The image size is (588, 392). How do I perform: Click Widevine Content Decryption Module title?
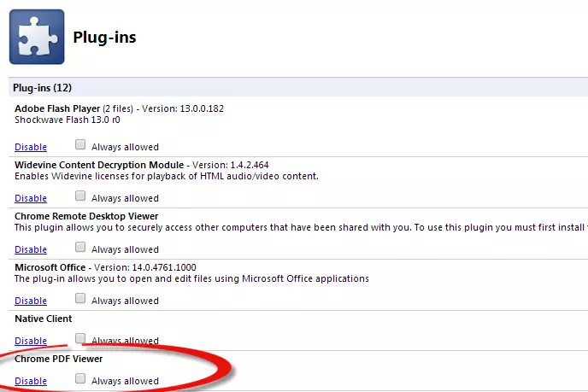99,165
